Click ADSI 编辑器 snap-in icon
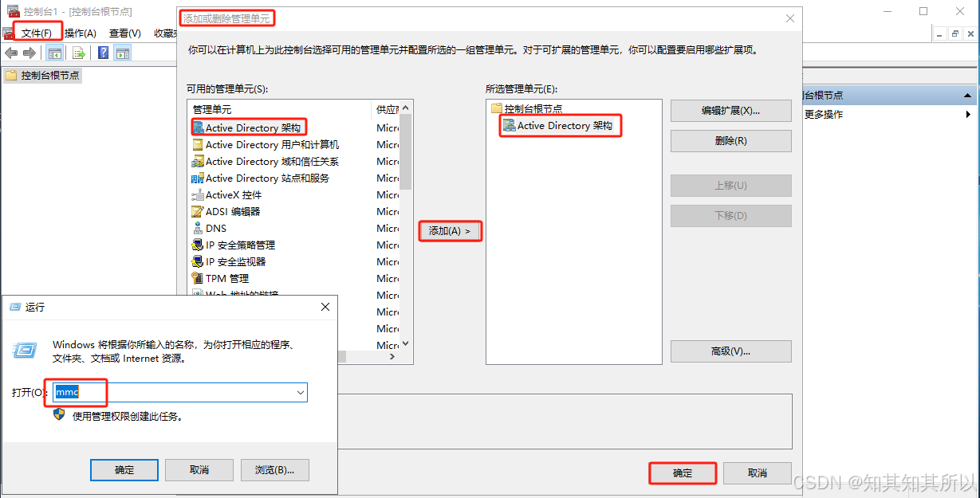This screenshot has width=980, height=498. pos(198,212)
